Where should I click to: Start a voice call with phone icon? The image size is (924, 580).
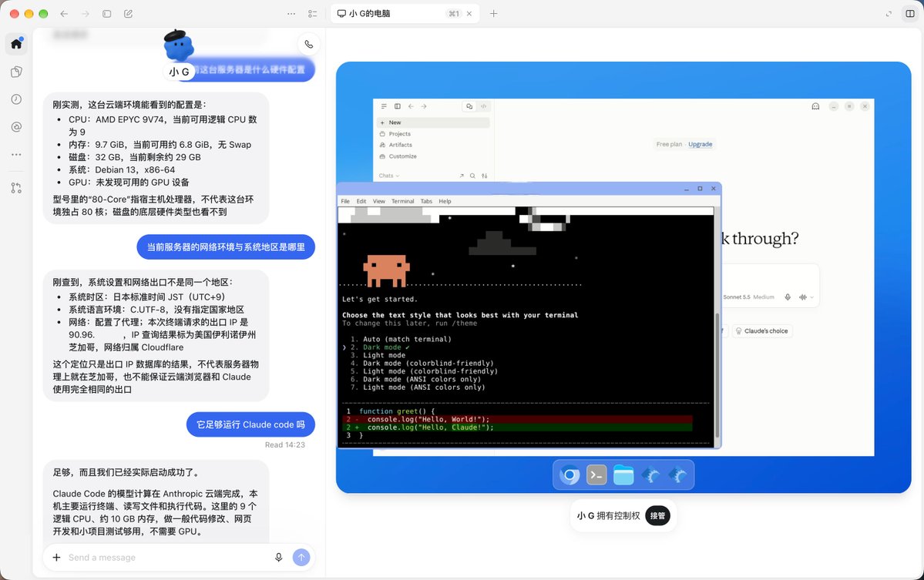(309, 44)
